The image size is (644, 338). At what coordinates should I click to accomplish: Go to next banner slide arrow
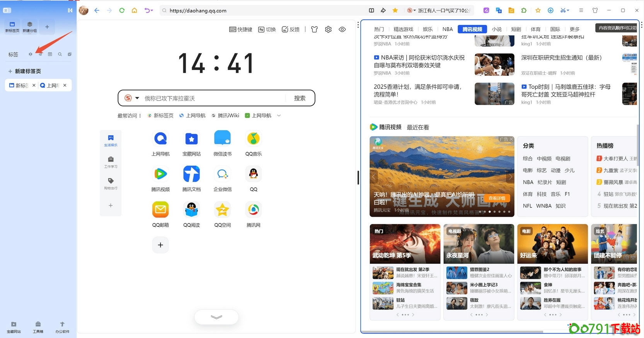pos(510,177)
